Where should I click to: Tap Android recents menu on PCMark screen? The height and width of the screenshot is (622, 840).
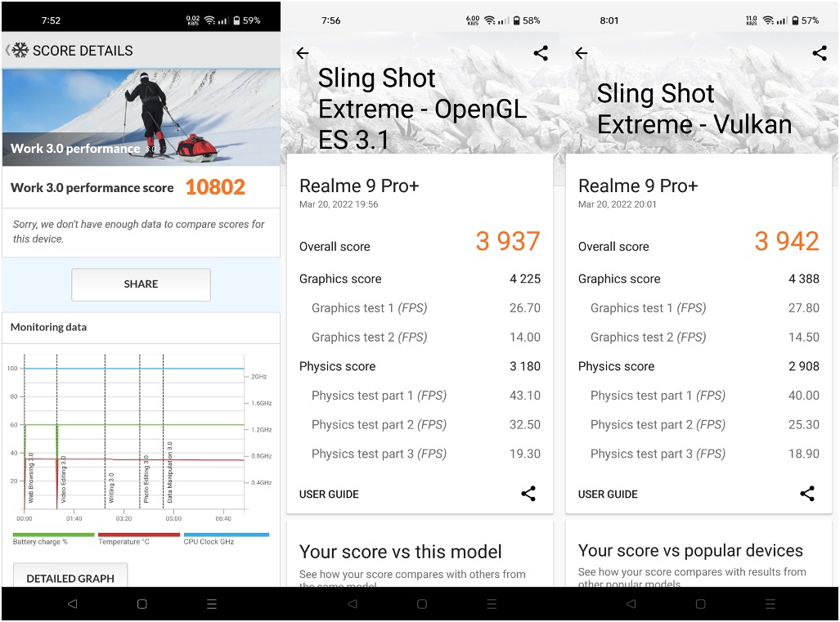pyautogui.click(x=212, y=604)
